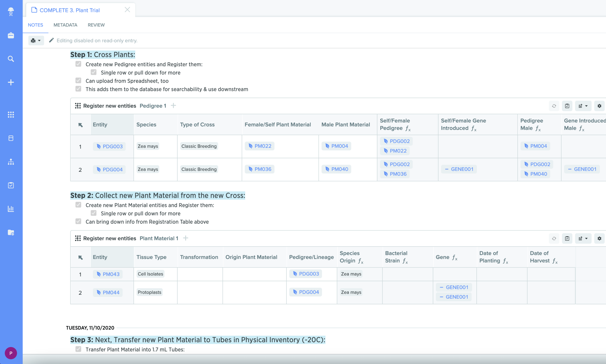Open the user avatar P menu
This screenshot has width=606, height=364.
(11, 353)
